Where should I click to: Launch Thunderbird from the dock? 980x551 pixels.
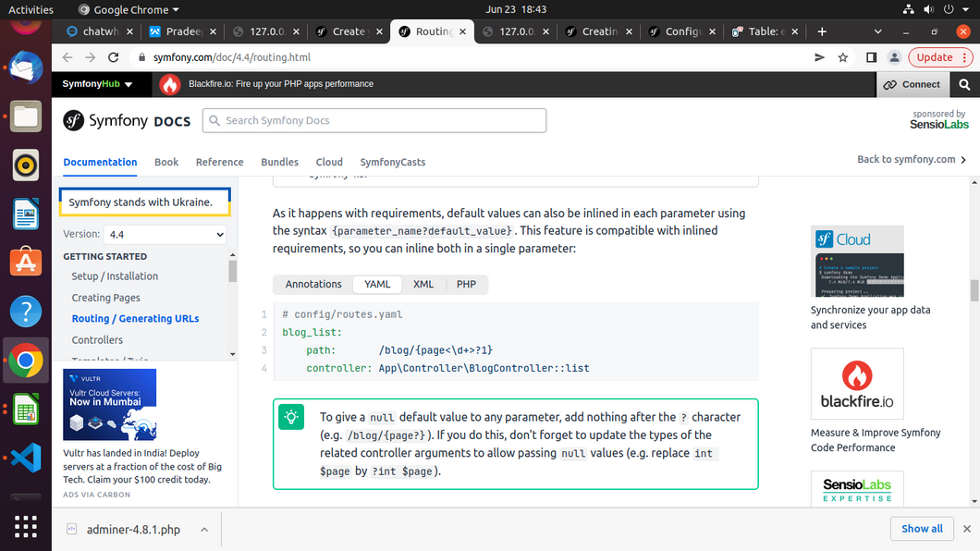point(26,67)
